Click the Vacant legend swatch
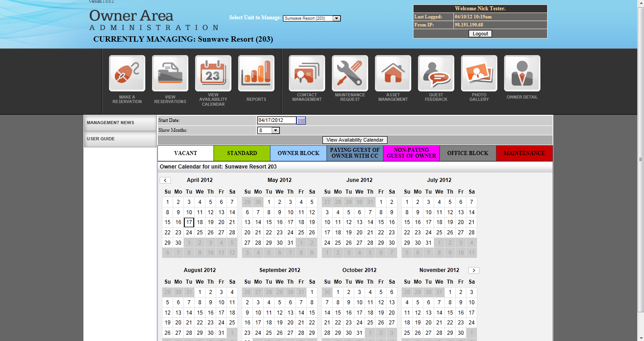The width and height of the screenshot is (644, 341). click(186, 153)
